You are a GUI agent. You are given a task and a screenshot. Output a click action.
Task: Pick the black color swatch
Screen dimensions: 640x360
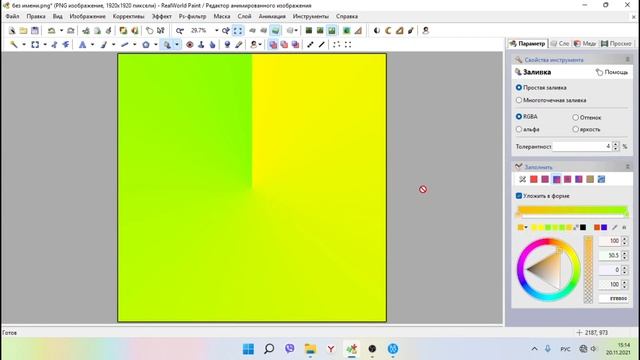(583, 227)
